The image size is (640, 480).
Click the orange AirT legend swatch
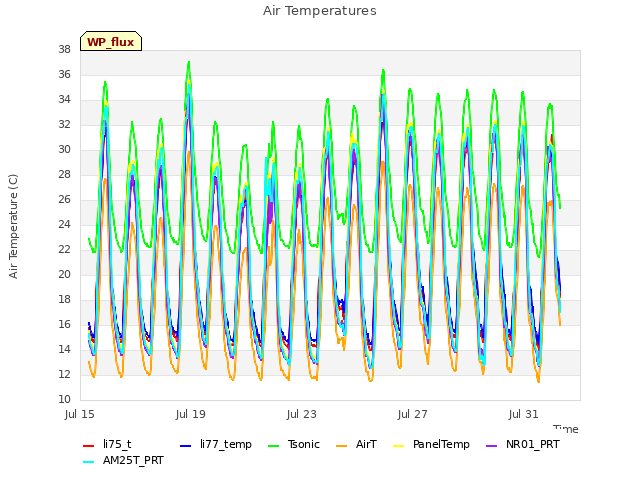click(x=342, y=446)
